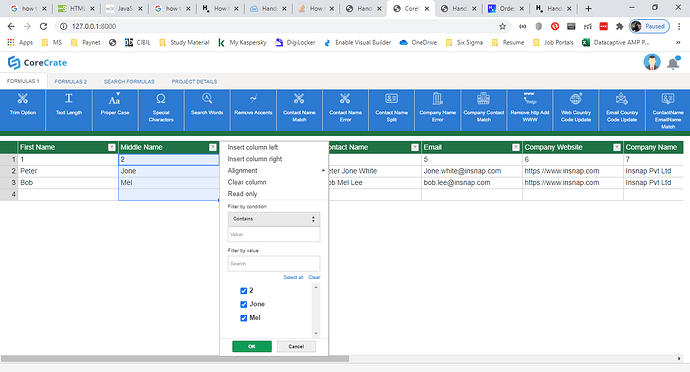The height and width of the screenshot is (372, 690).
Task: Click the horizontal scrollbar at the bottom
Action: coord(175,359)
